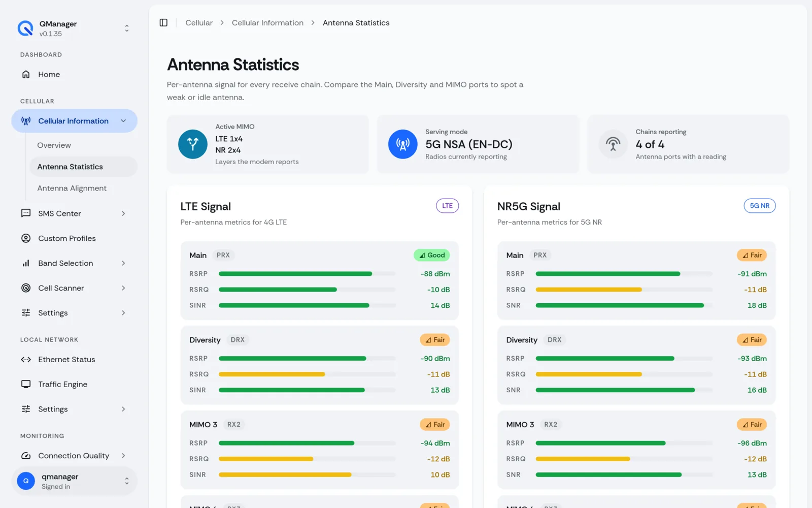Click the Home house icon
812x508 pixels.
pos(26,74)
